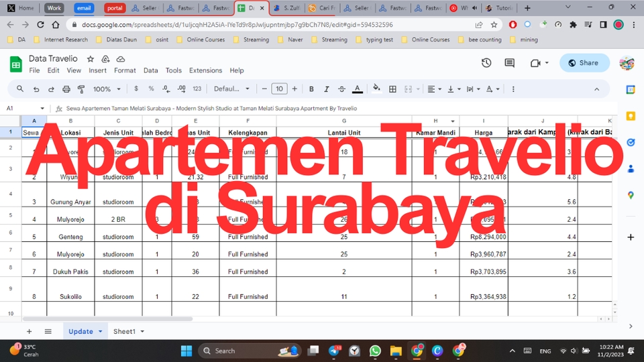
Task: Open the fill color bucket
Action: click(376, 88)
